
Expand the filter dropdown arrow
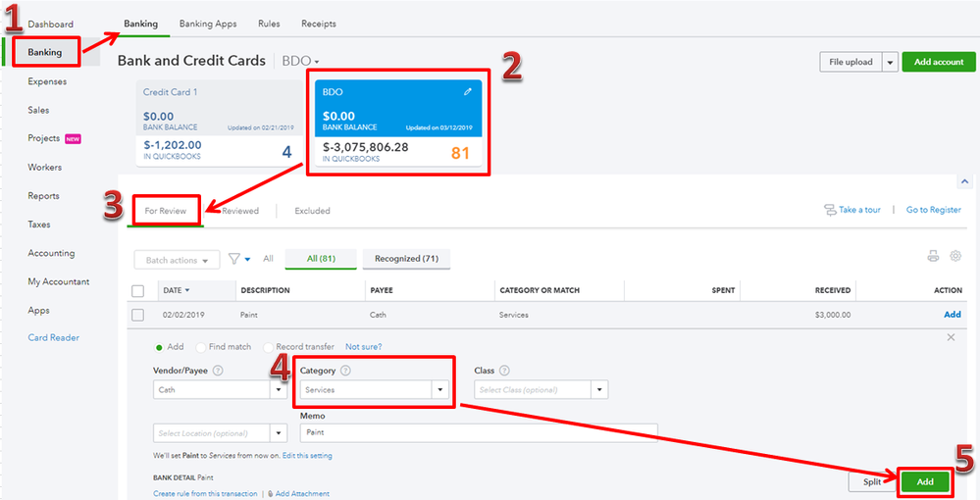pyautogui.click(x=247, y=260)
